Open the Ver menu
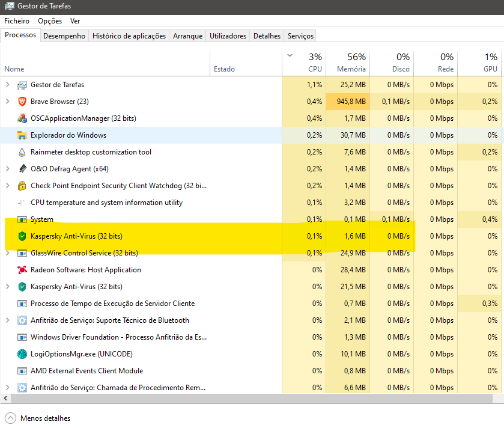 (x=75, y=21)
